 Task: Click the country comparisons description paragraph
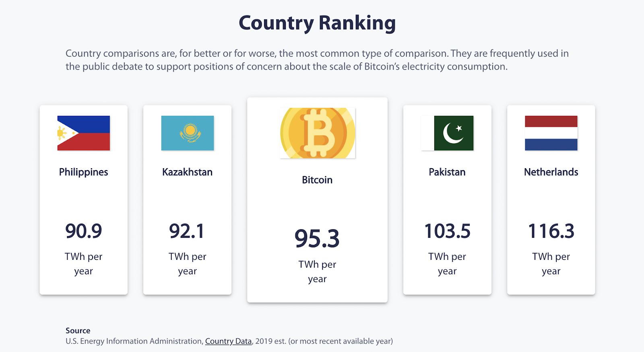click(317, 60)
